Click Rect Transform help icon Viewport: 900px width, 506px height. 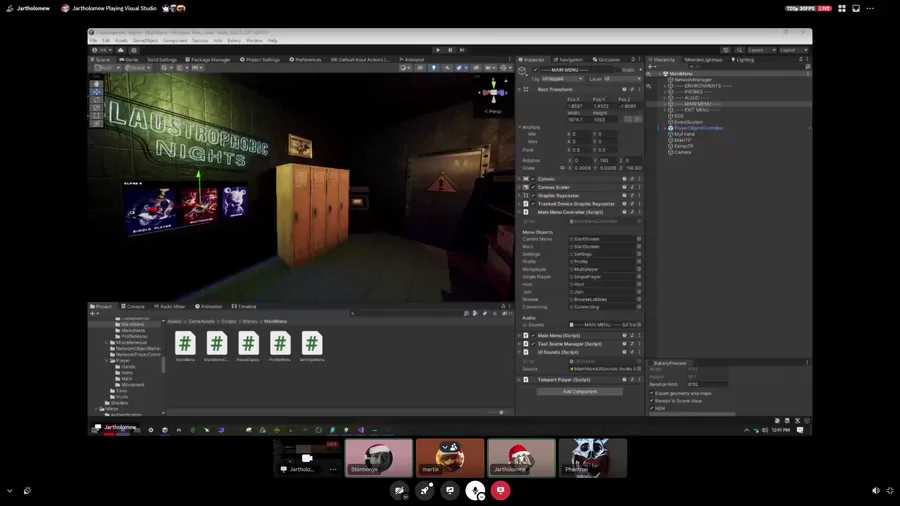tap(624, 89)
